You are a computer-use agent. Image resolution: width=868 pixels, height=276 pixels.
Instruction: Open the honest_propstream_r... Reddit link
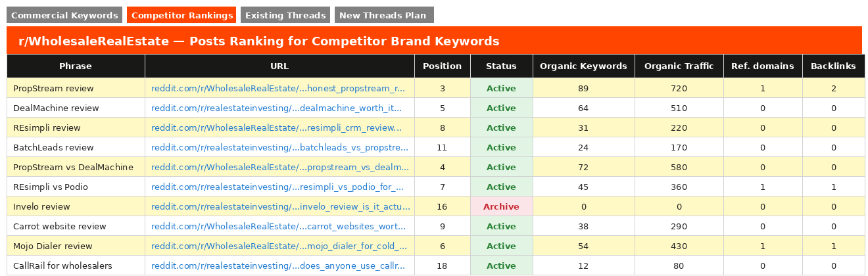tap(278, 88)
